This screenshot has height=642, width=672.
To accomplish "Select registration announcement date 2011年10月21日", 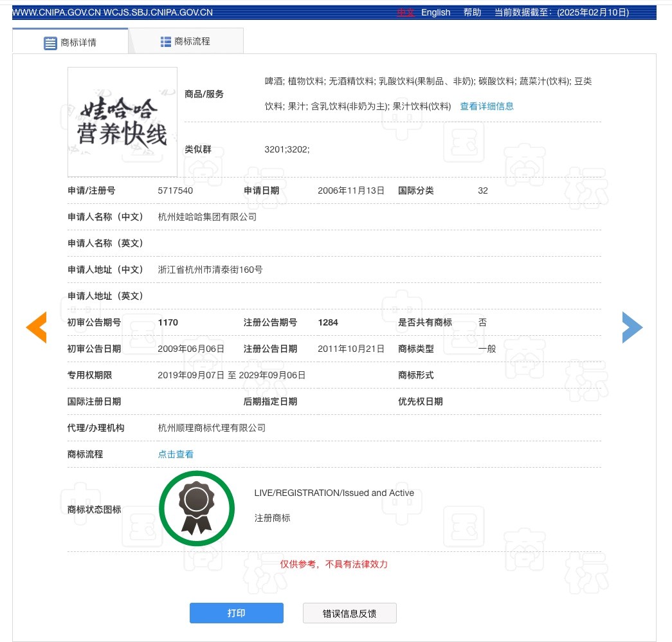I will click(x=351, y=349).
